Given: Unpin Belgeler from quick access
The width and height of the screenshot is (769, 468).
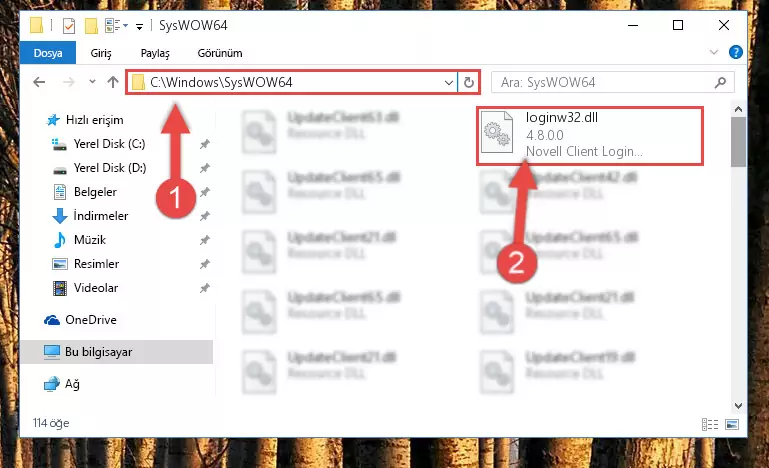Looking at the screenshot, I should (x=205, y=192).
